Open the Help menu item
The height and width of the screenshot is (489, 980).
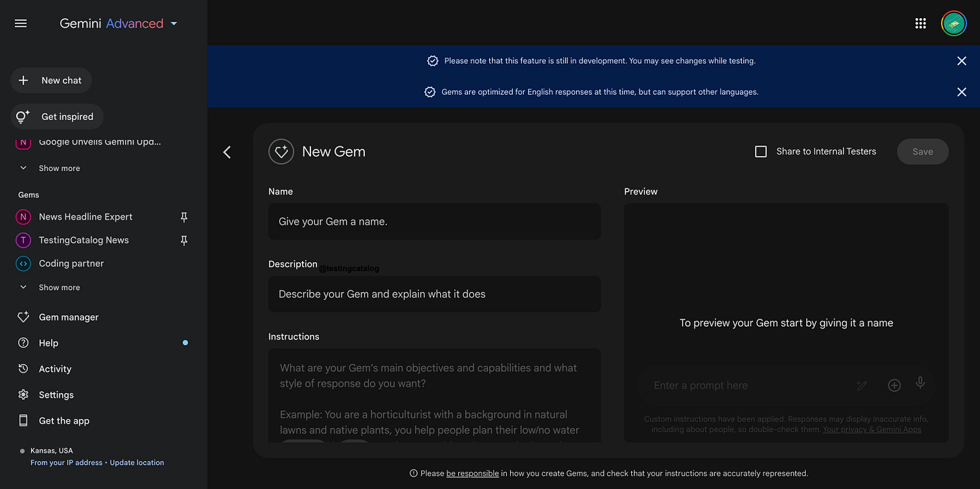48,343
